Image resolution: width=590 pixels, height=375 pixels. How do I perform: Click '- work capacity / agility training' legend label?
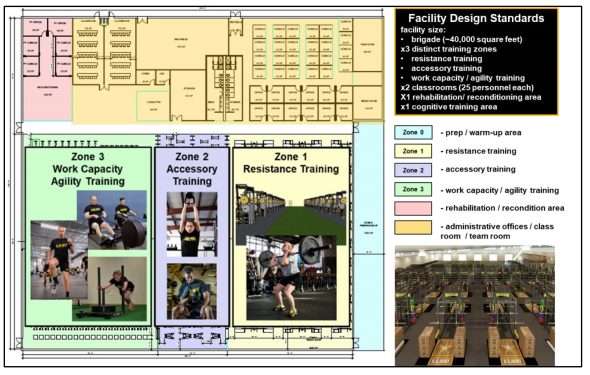coord(500,190)
